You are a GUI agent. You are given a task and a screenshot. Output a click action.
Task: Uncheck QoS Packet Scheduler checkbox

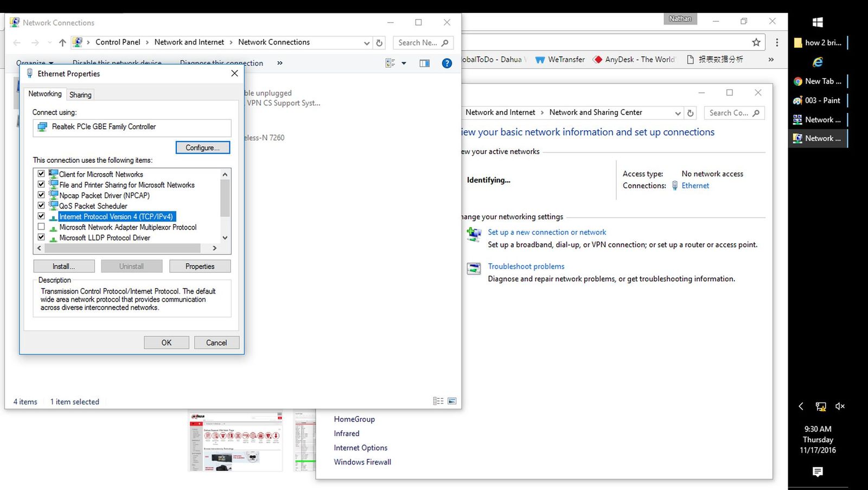41,206
